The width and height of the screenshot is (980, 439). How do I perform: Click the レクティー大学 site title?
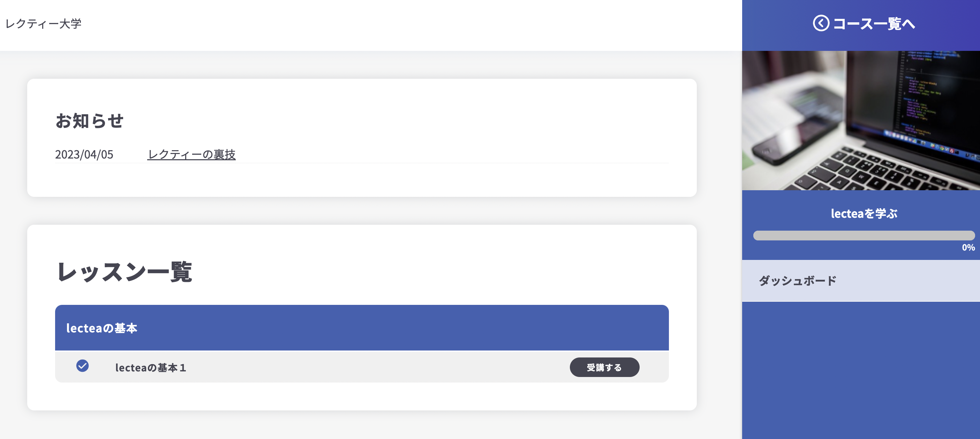click(43, 24)
